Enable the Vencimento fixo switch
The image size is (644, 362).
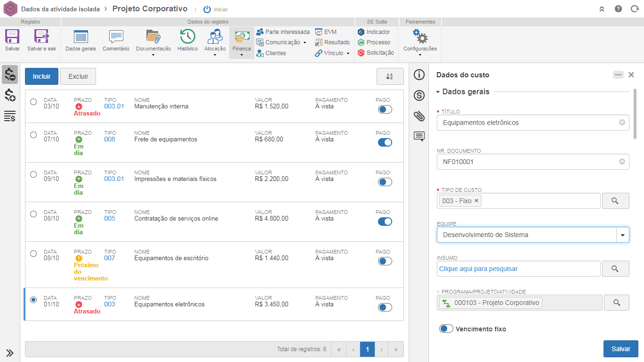pyautogui.click(x=446, y=329)
